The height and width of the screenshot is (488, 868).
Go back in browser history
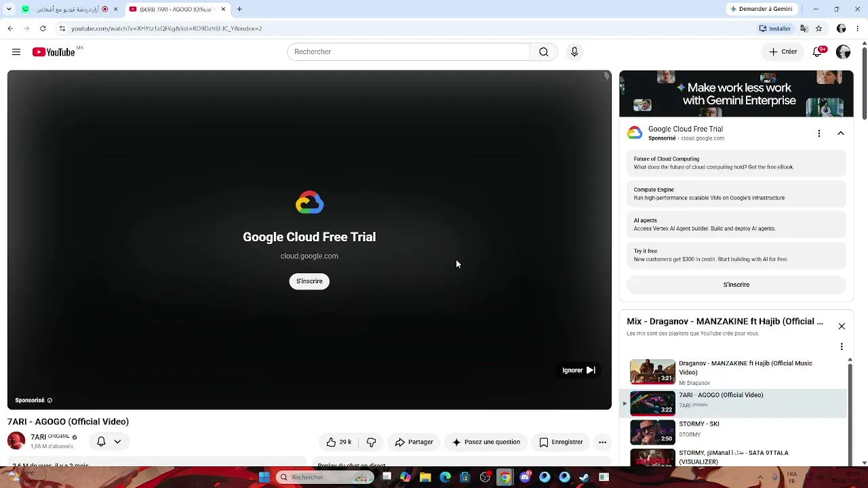10,28
